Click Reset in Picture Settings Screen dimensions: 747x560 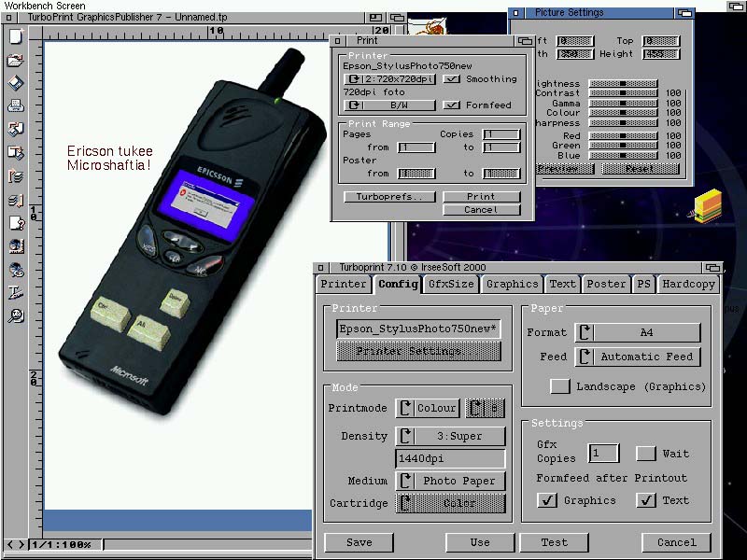[640, 169]
